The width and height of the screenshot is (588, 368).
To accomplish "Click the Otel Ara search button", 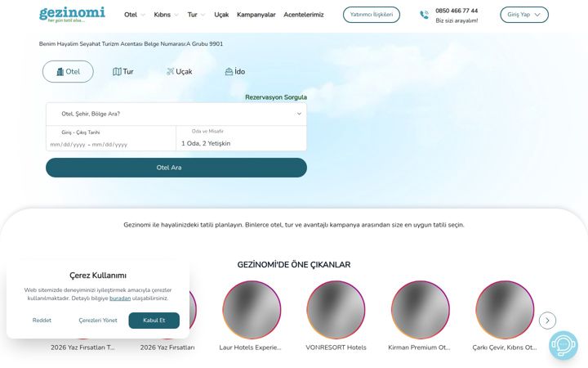I will point(176,168).
